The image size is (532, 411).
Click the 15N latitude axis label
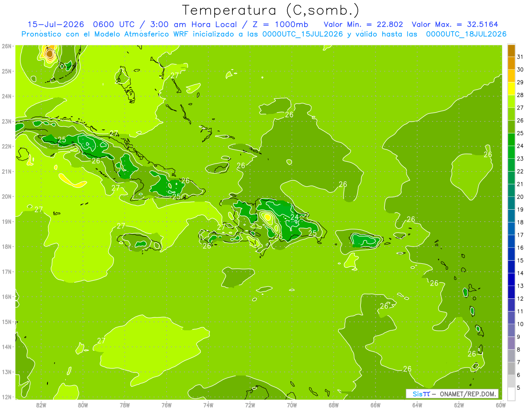(7, 321)
